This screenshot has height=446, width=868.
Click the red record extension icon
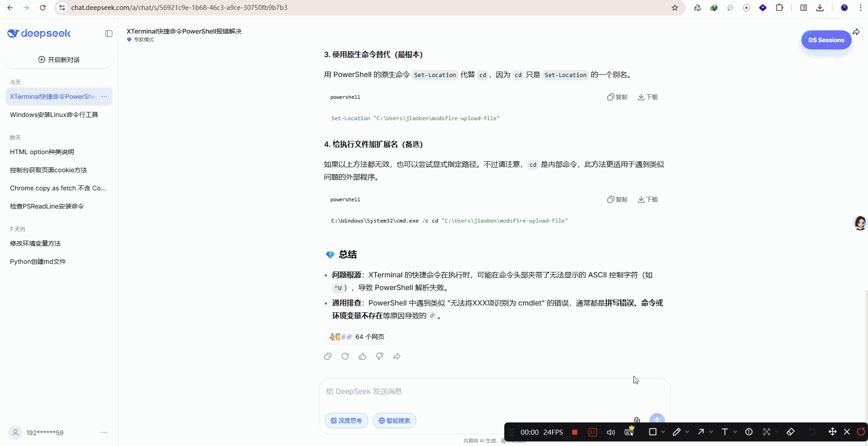click(x=746, y=8)
